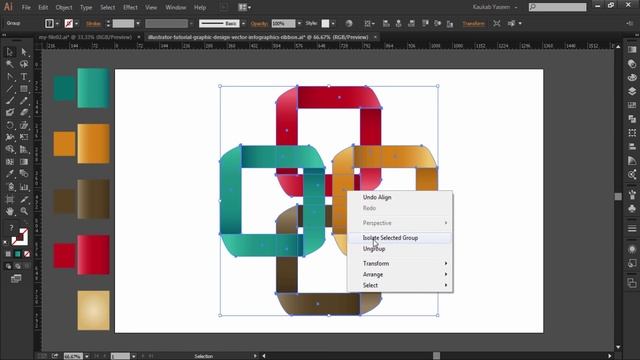Click the teal gradient swatch rectangle
The height and width of the screenshot is (360, 640).
click(x=93, y=88)
